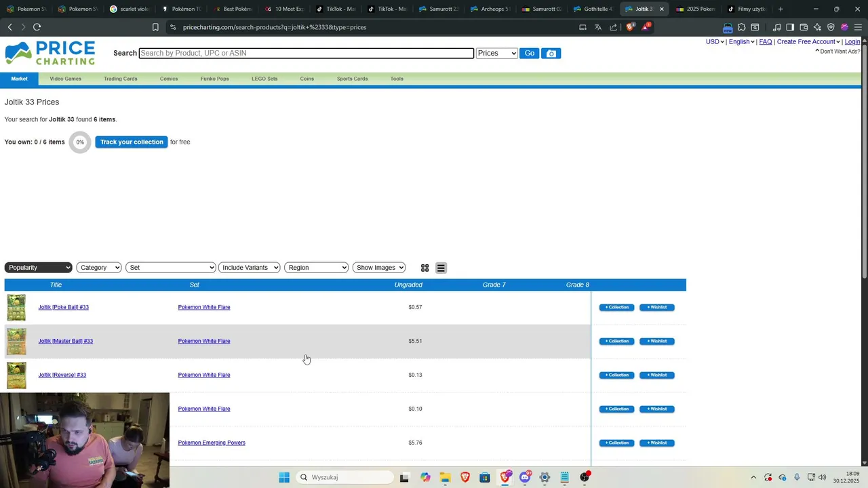Screen dimensions: 868x488
Task: Add Joltik Poke Ball to Collection
Action: [x=617, y=308]
